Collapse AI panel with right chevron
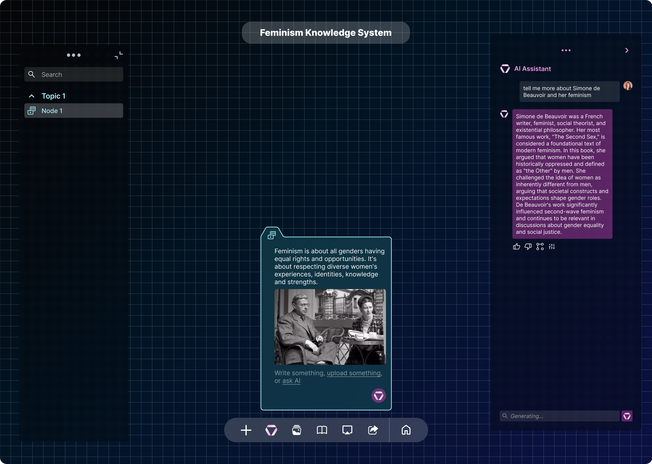The width and height of the screenshot is (652, 464). [x=627, y=50]
